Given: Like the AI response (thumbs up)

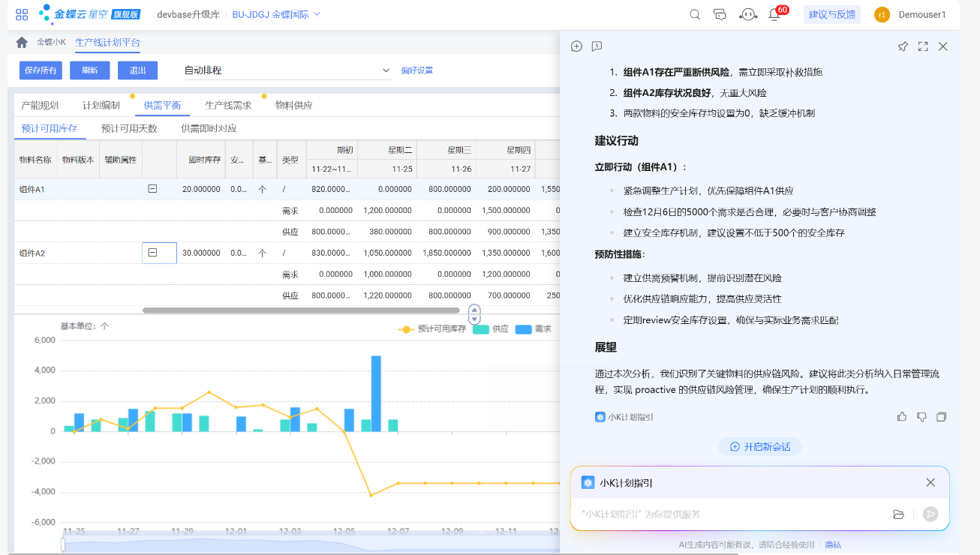Looking at the screenshot, I should click(x=902, y=416).
